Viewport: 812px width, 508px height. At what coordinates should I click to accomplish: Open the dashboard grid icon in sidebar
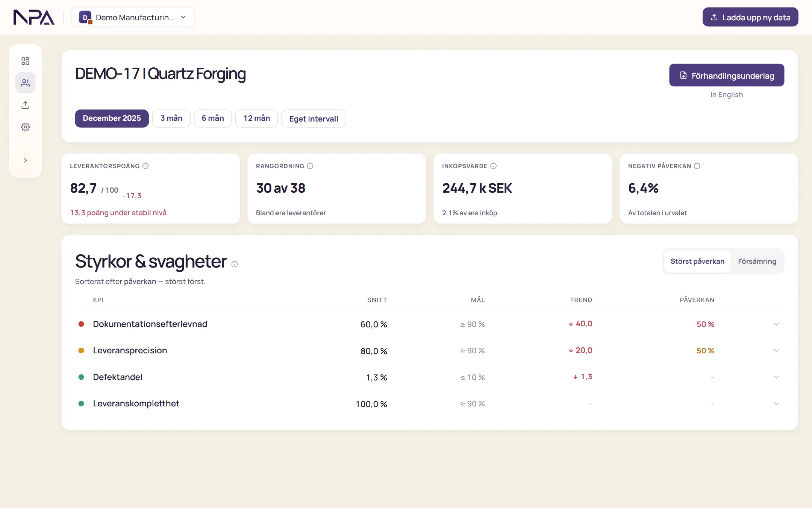click(25, 61)
